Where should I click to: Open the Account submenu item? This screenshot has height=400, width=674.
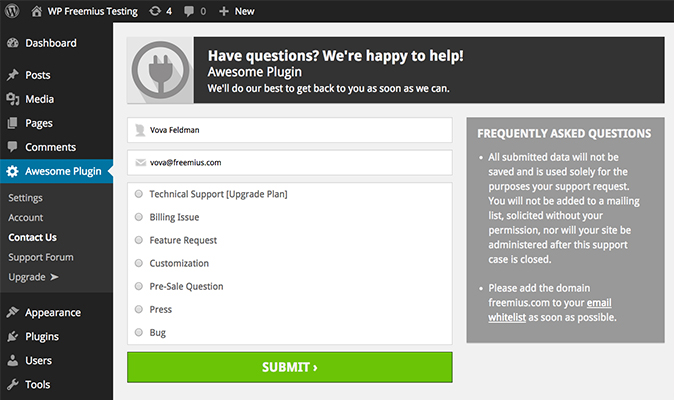tap(26, 218)
